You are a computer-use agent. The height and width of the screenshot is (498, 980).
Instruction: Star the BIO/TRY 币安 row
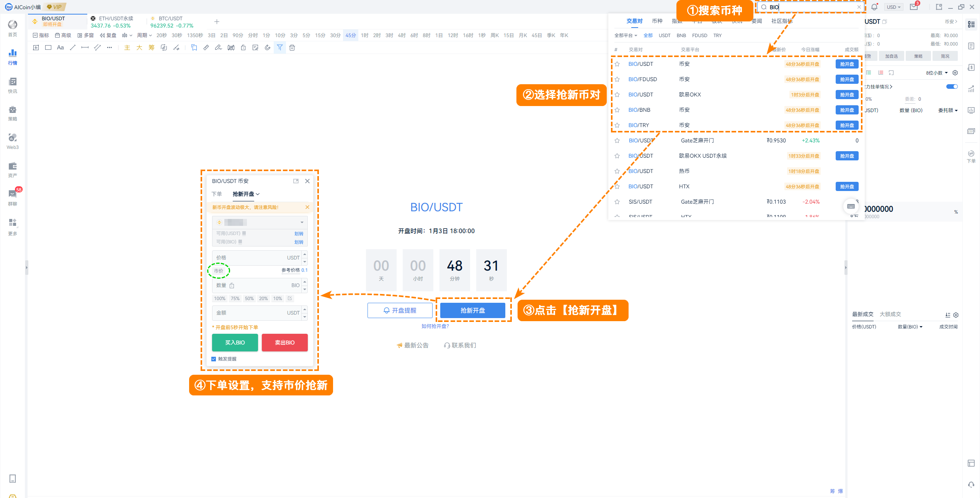pos(617,125)
